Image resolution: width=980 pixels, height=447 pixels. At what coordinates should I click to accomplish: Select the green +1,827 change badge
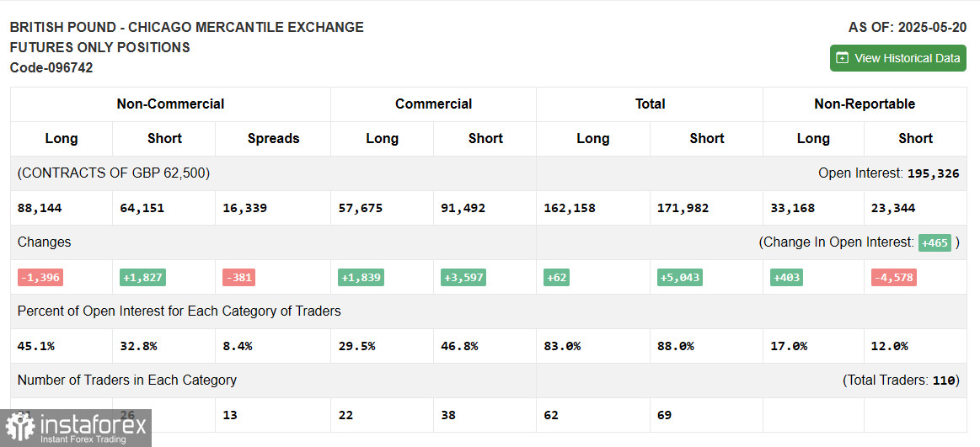pos(142,277)
